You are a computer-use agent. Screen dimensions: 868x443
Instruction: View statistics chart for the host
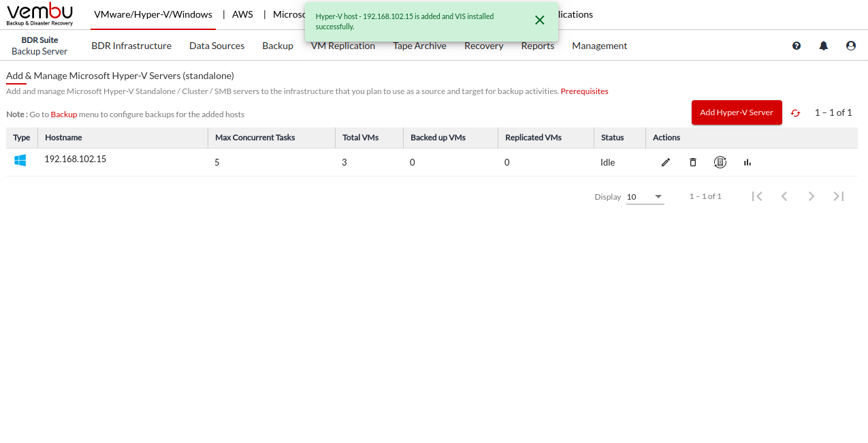pyautogui.click(x=748, y=162)
